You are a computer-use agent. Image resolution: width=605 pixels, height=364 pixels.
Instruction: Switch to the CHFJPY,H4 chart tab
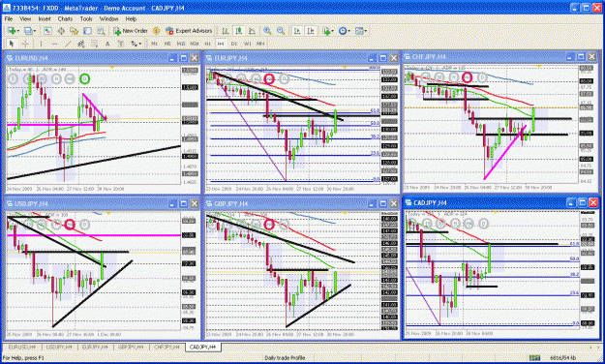pyautogui.click(x=167, y=347)
